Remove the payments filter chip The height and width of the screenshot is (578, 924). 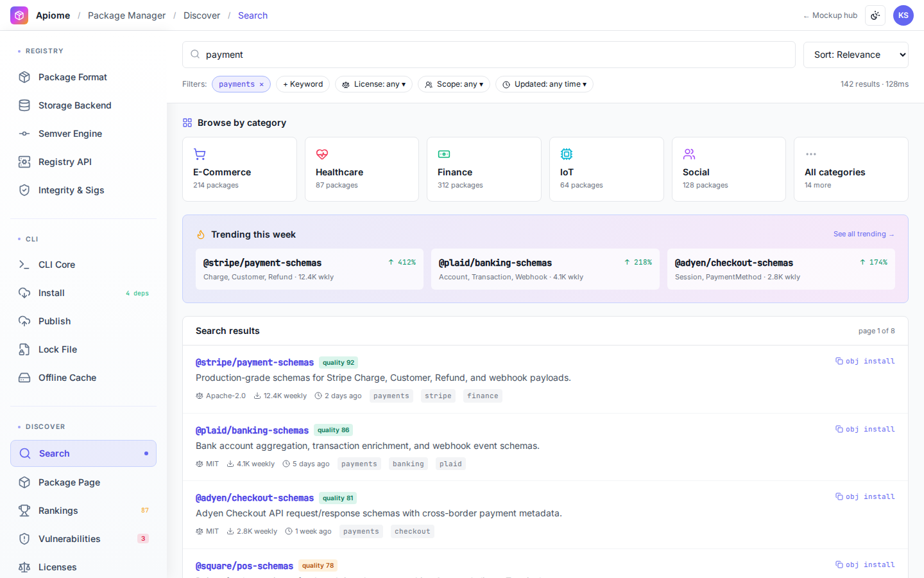pos(262,84)
